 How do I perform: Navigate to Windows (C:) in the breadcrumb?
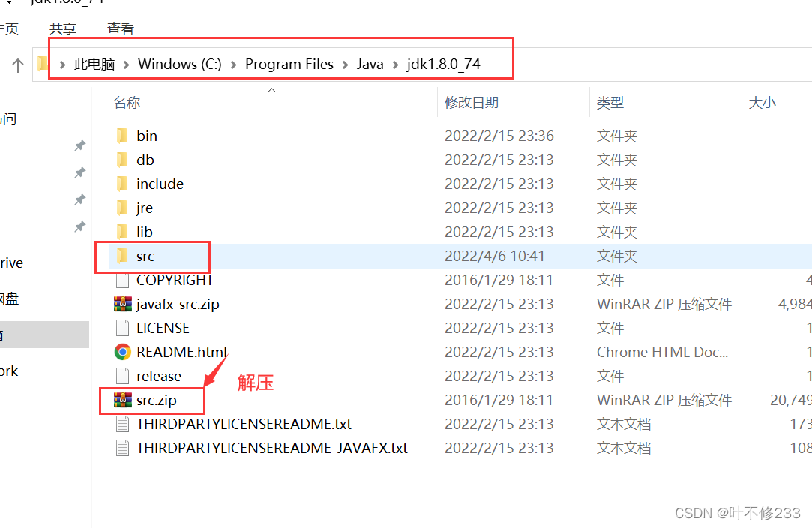pos(180,64)
